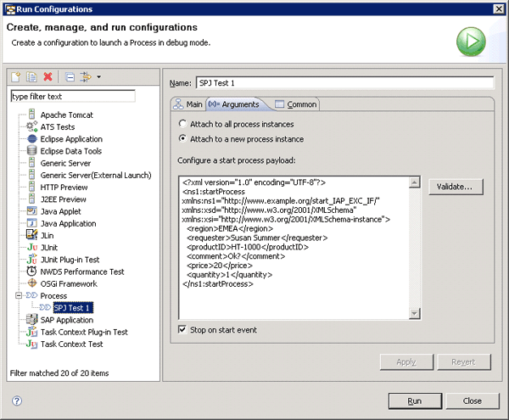Focus the type filter text box
The height and width of the screenshot is (420, 509).
point(73,96)
